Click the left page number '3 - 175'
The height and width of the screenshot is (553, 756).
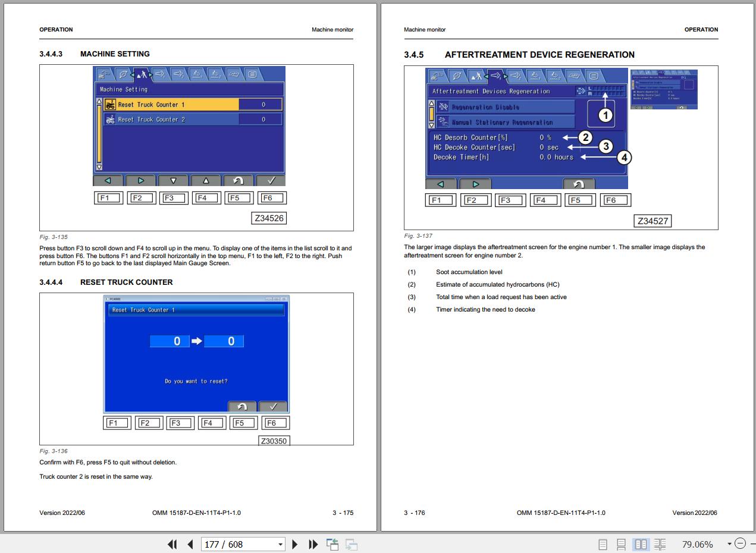click(x=343, y=513)
